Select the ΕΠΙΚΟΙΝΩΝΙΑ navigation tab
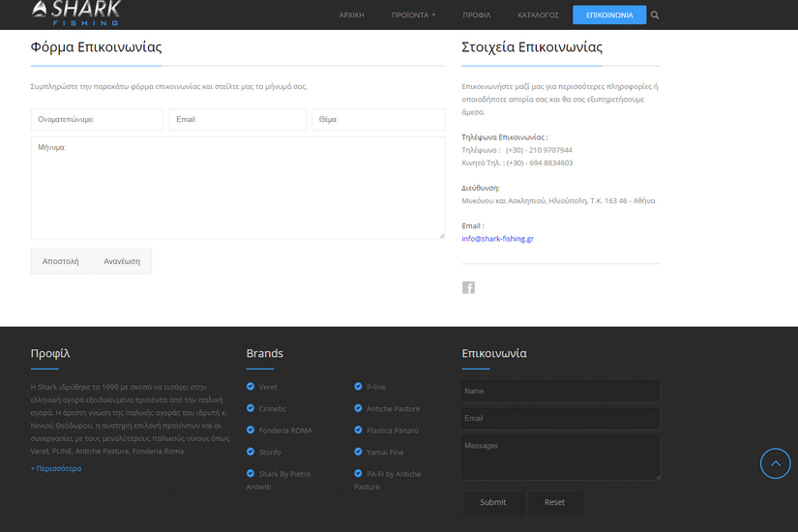 click(x=609, y=15)
